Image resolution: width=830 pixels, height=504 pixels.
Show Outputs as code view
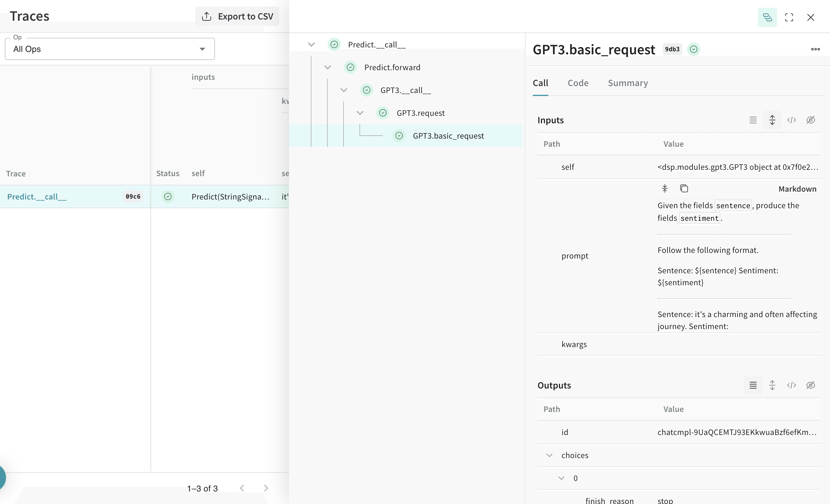(x=791, y=385)
